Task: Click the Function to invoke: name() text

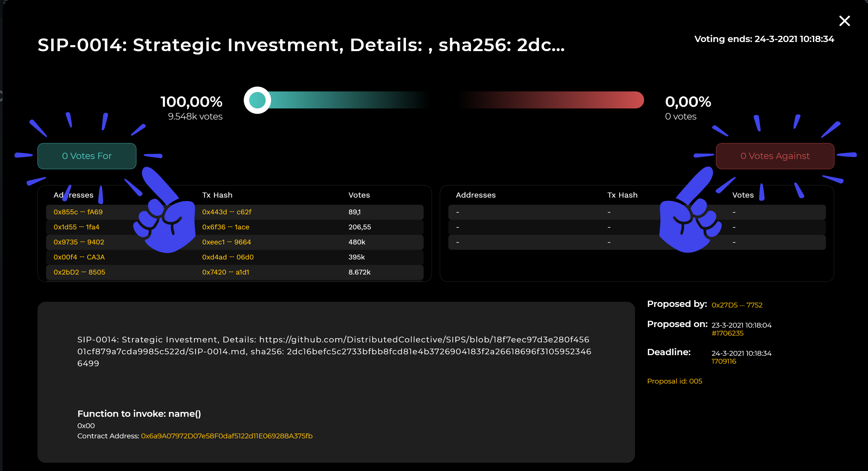Action: [139, 414]
